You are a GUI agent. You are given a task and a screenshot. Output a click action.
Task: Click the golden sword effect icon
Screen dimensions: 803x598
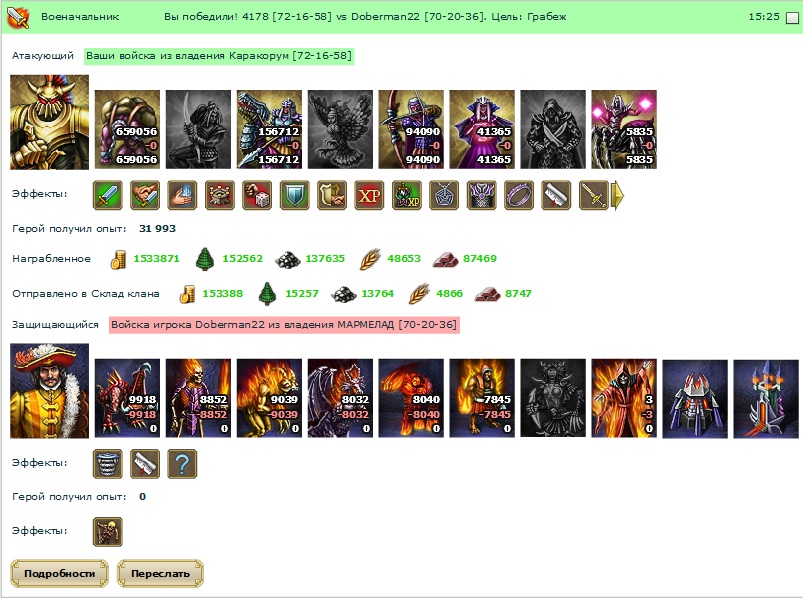click(x=594, y=195)
